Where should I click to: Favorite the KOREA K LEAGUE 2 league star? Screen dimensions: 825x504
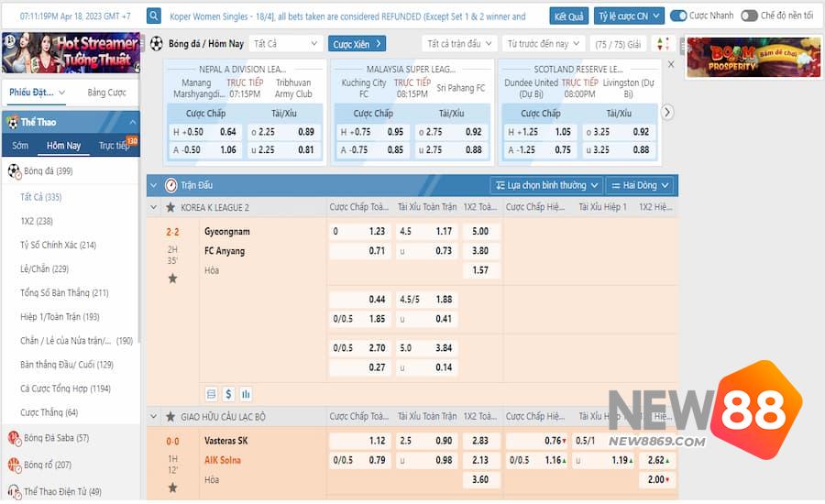(x=170, y=207)
